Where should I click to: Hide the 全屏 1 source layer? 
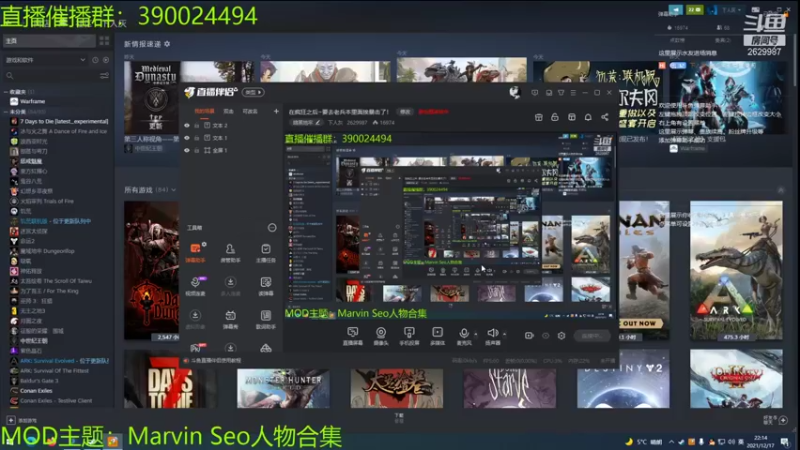click(187, 151)
